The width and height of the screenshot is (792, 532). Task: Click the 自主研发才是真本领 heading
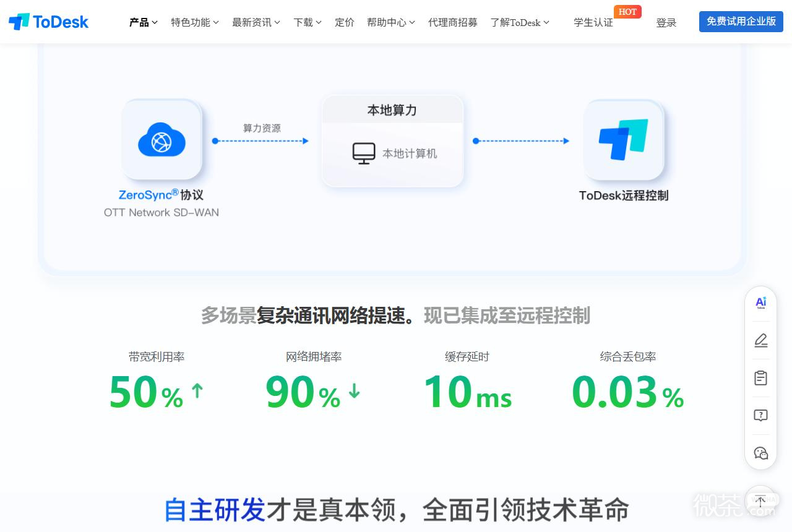[397, 510]
